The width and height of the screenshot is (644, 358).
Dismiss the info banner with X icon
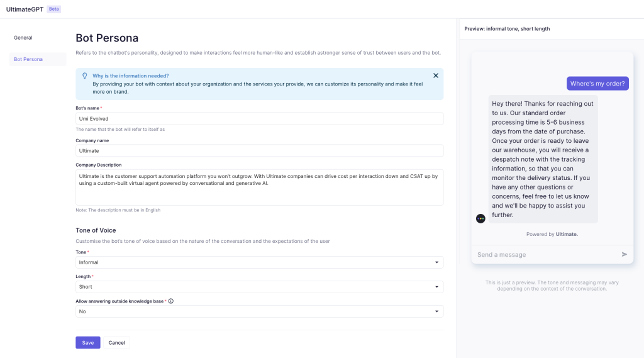pos(436,76)
